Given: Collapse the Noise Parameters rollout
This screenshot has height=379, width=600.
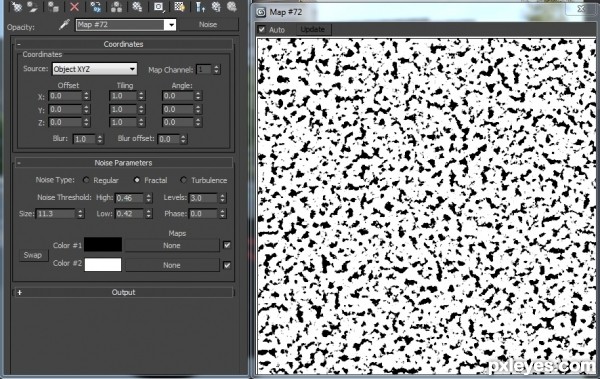Looking at the screenshot, I should click(x=19, y=163).
